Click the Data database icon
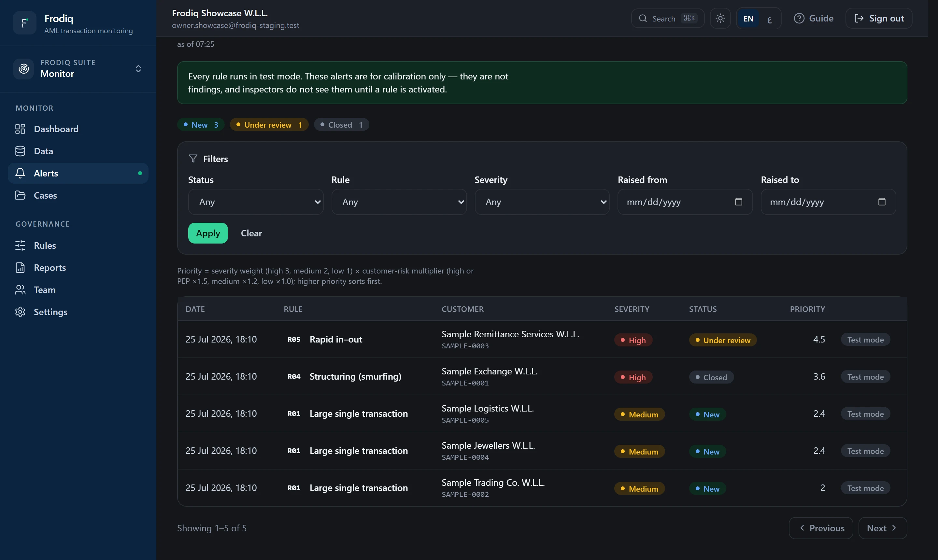Image resolution: width=938 pixels, height=560 pixels. pos(20,151)
